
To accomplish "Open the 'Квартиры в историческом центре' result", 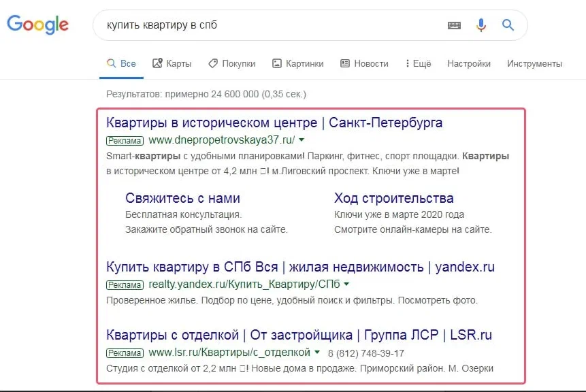I will (274, 122).
